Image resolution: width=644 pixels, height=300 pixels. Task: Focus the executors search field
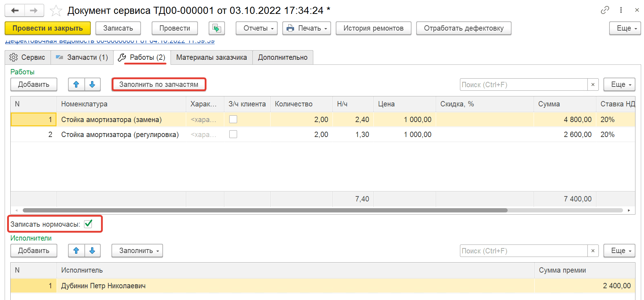pos(524,251)
